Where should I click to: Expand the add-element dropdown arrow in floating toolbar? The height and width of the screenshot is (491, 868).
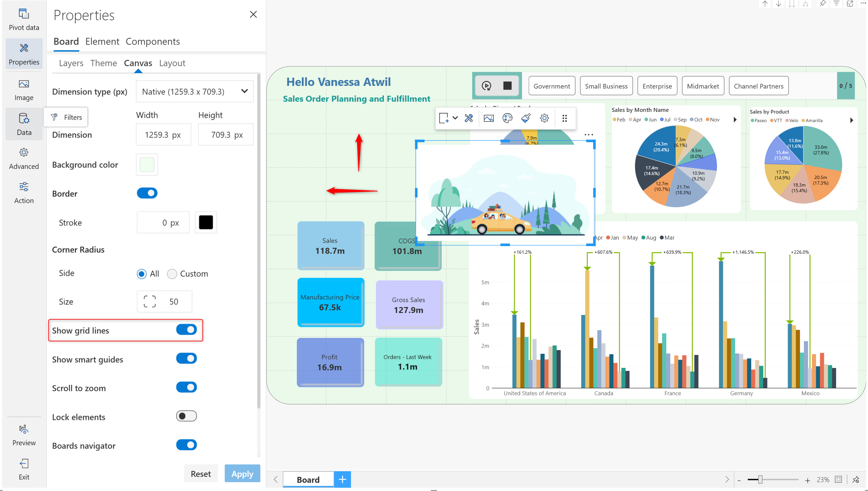455,118
